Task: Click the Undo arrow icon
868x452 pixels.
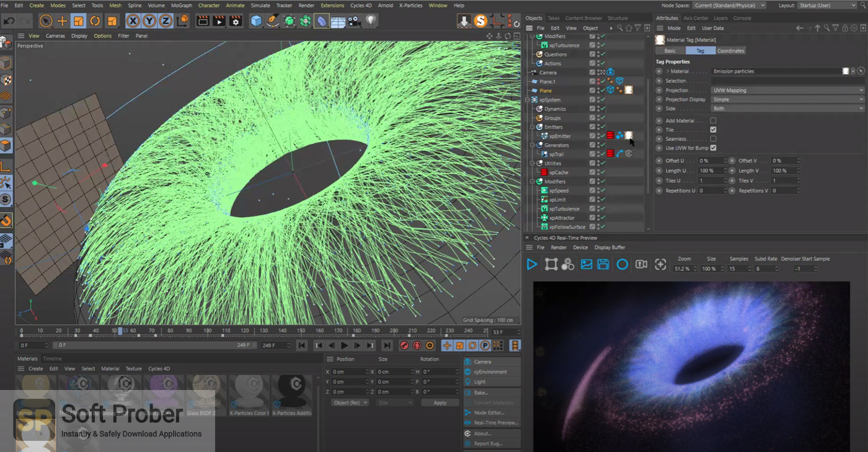Action: [x=9, y=21]
